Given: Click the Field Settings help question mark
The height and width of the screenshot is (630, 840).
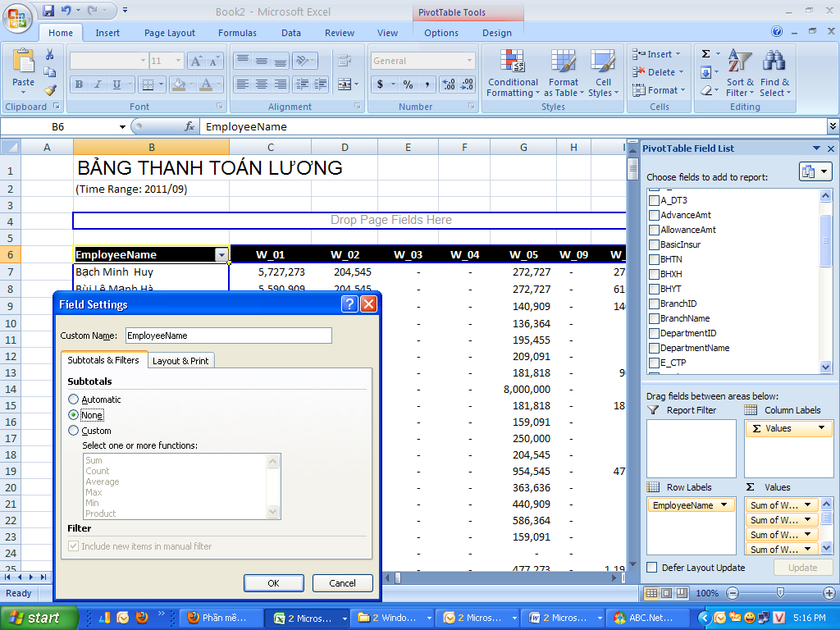Looking at the screenshot, I should 349,304.
